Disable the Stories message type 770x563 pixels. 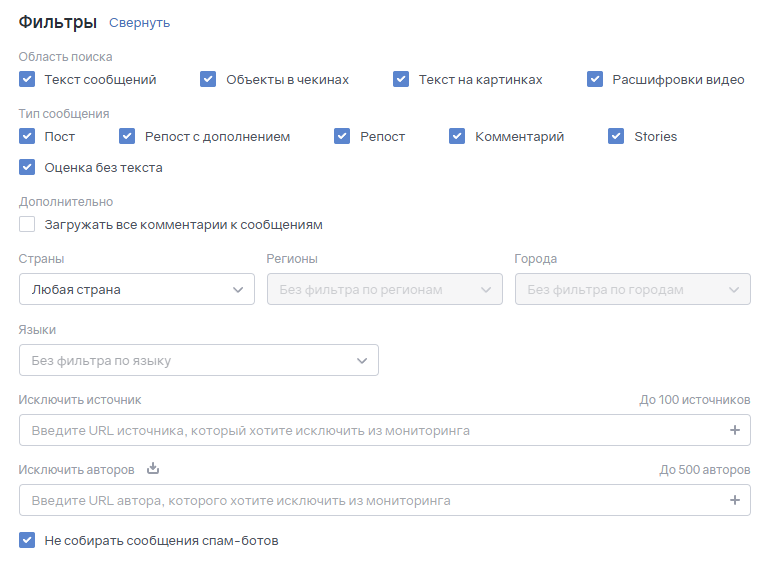pyautogui.click(x=616, y=136)
